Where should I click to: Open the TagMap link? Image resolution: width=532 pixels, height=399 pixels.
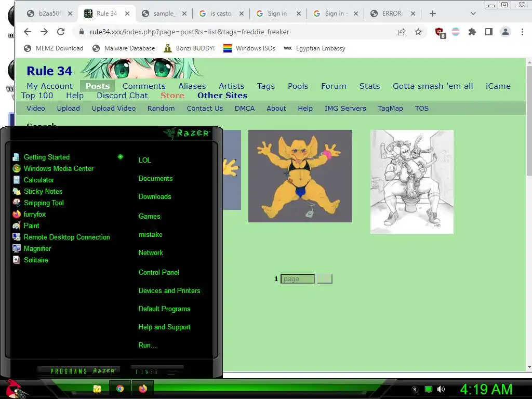(x=390, y=108)
